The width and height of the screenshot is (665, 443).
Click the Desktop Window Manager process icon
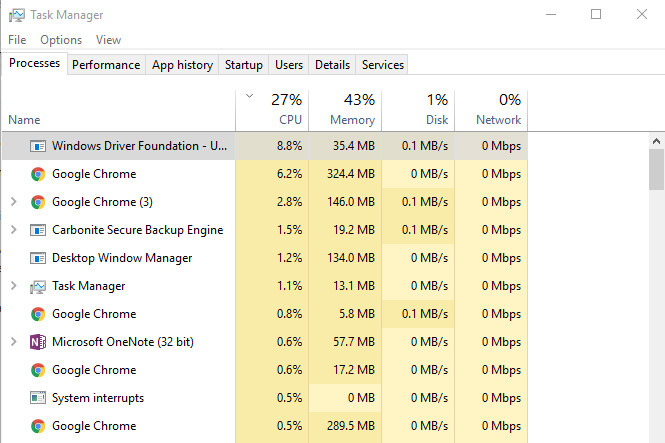point(38,258)
